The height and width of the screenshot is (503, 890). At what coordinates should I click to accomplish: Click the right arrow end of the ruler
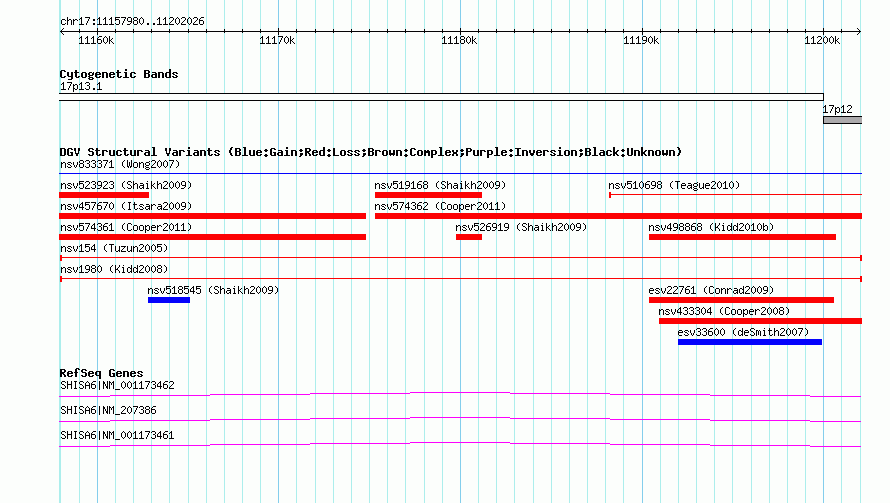coord(859,31)
